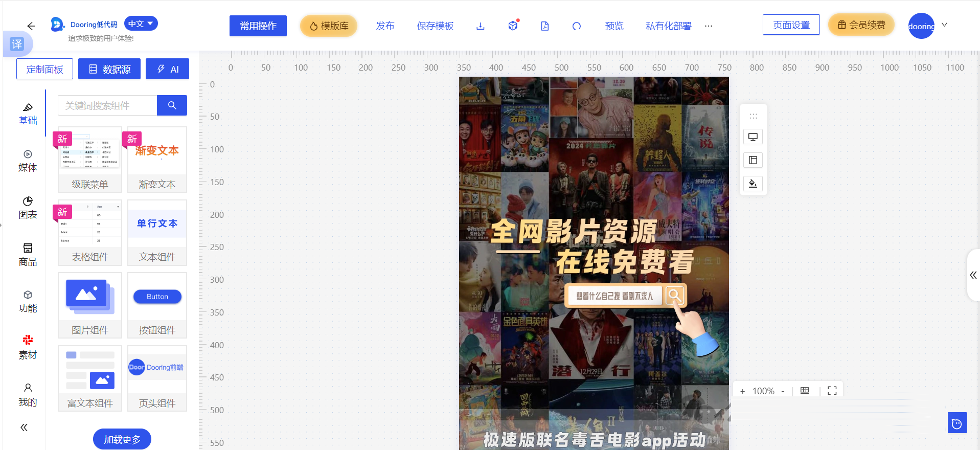Select the 按钮组件 button component
This screenshot has height=450, width=980.
click(x=157, y=305)
